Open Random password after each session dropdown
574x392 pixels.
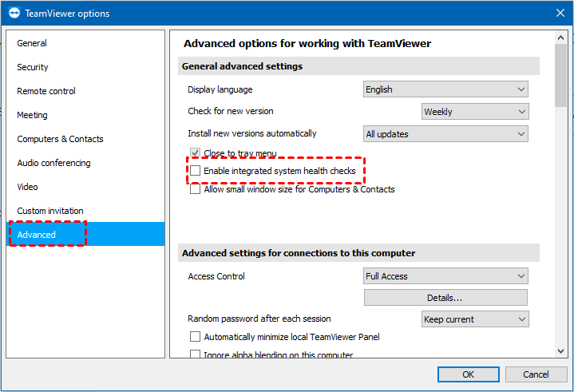coord(474,319)
